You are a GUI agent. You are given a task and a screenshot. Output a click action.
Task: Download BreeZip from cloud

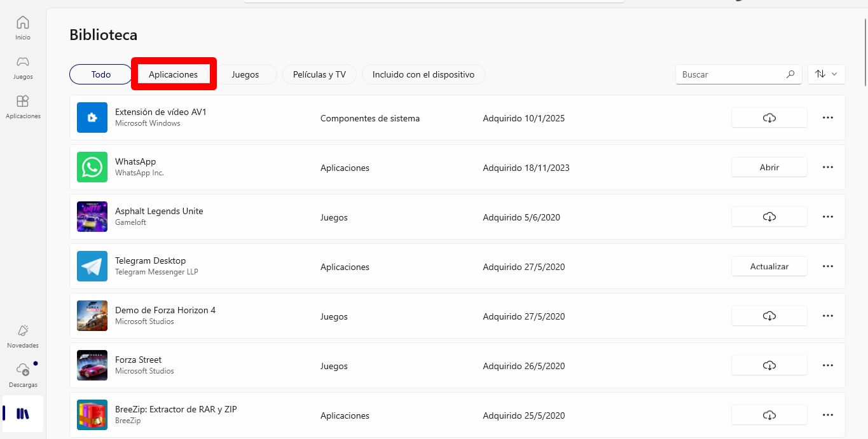(769, 415)
